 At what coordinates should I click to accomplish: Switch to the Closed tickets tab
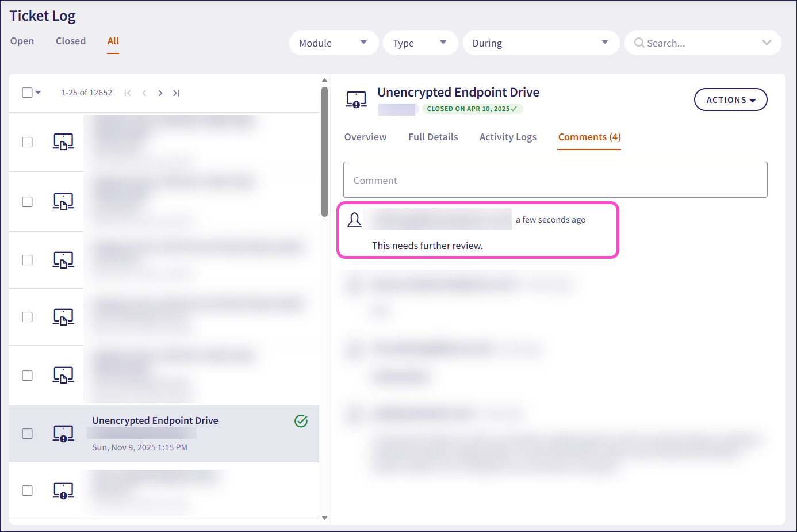71,41
